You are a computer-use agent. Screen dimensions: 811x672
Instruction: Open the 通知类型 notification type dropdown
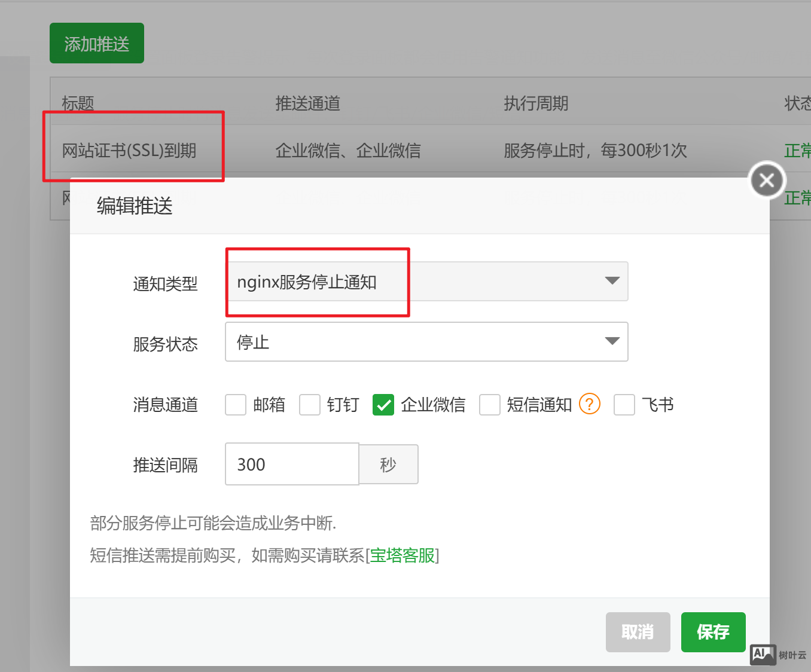[x=426, y=282]
